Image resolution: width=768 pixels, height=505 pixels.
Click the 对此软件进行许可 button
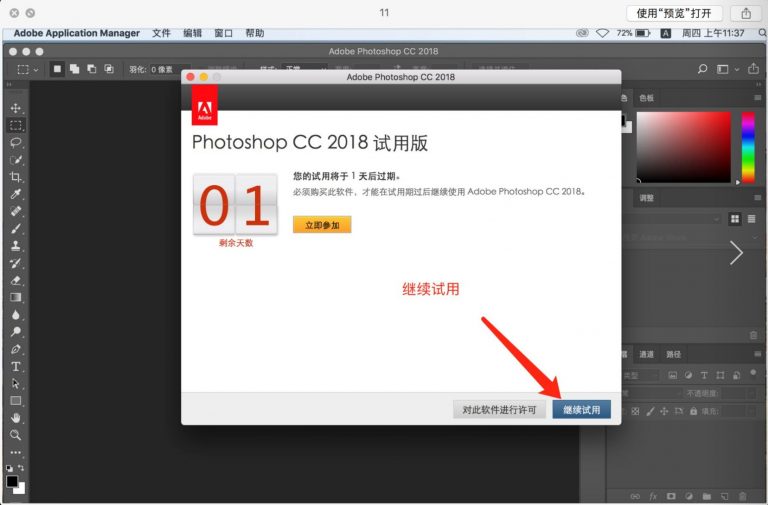tap(499, 409)
